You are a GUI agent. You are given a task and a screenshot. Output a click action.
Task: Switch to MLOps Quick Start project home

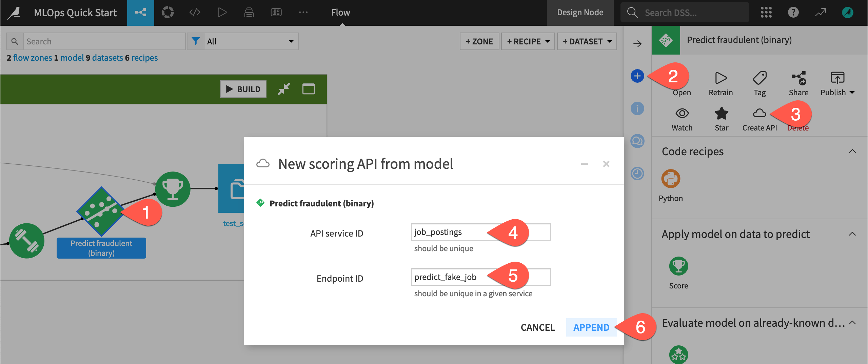click(75, 12)
